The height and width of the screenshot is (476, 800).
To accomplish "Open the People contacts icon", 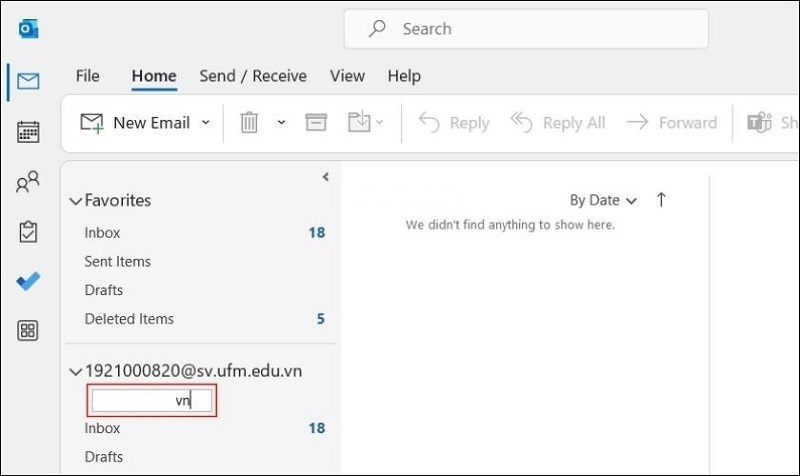I will pos(28,181).
